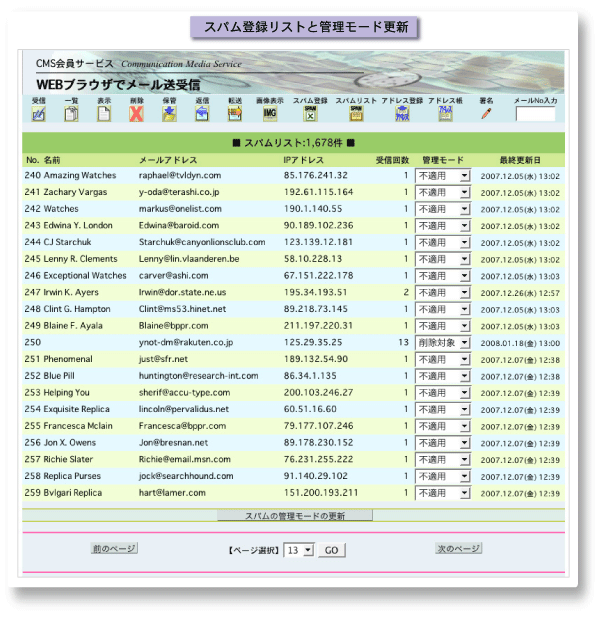The width and height of the screenshot is (600, 618).
Task: Open management mode dropdown for markus@onelist.com
Action: (443, 209)
